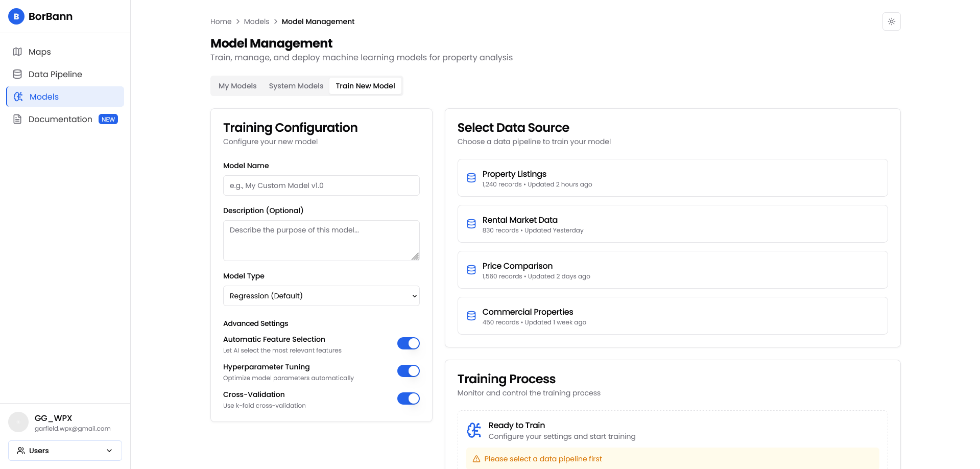This screenshot has height=469, width=980.
Task: Disable Automatic Feature Selection toggle
Action: (408, 343)
